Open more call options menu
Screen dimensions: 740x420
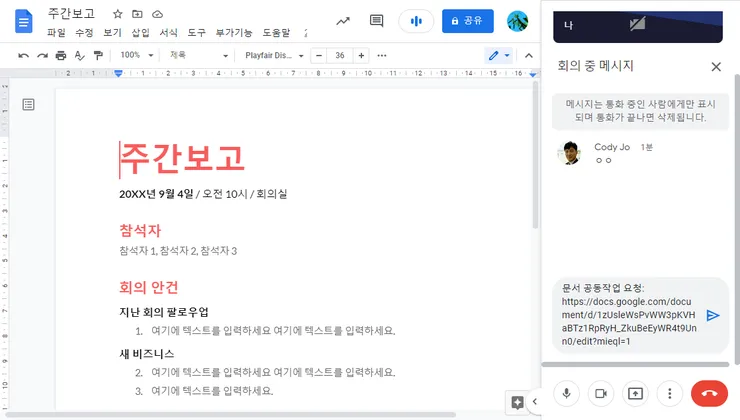pyautogui.click(x=670, y=393)
